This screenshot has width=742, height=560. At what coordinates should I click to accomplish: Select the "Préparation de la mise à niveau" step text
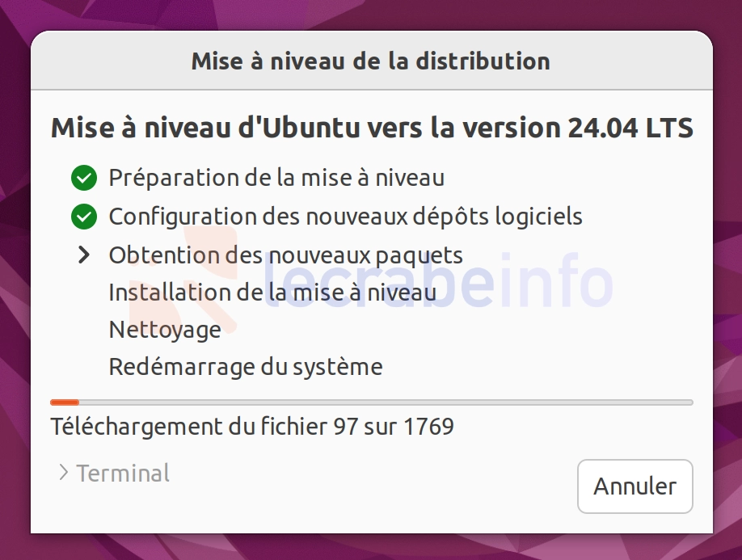[x=276, y=179]
